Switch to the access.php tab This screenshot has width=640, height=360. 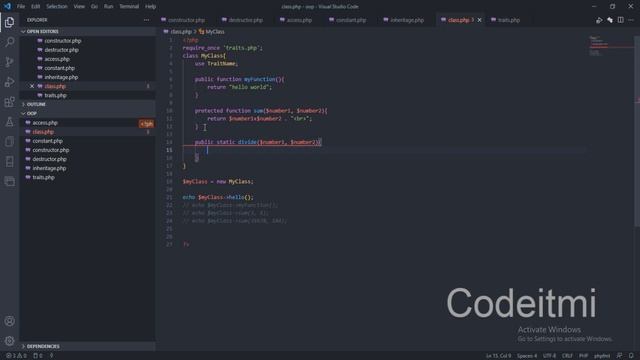299,20
